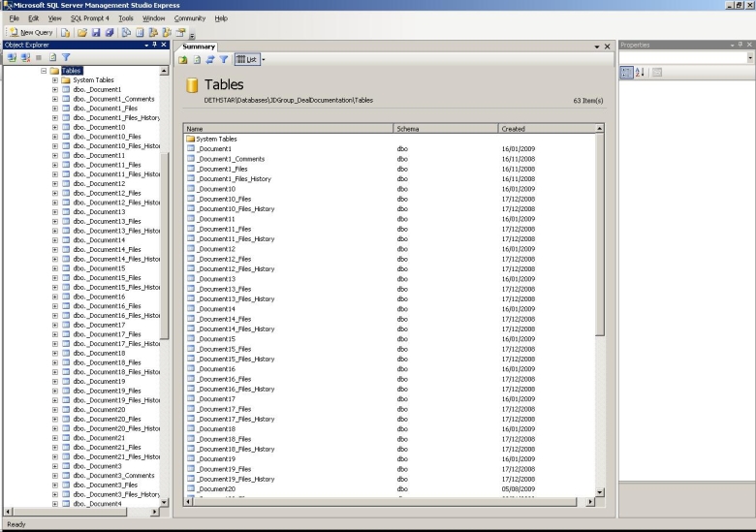
Task: Open the Edit menu
Action: (33, 18)
